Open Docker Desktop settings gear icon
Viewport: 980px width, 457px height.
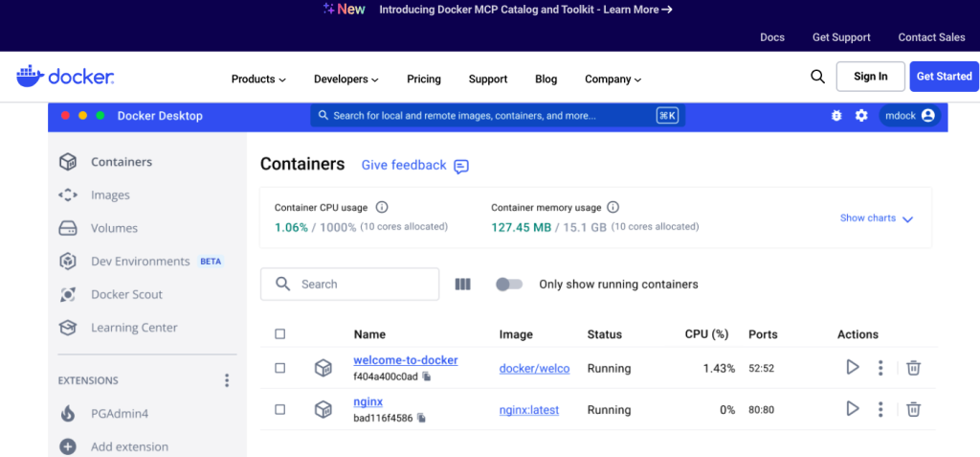click(x=861, y=116)
